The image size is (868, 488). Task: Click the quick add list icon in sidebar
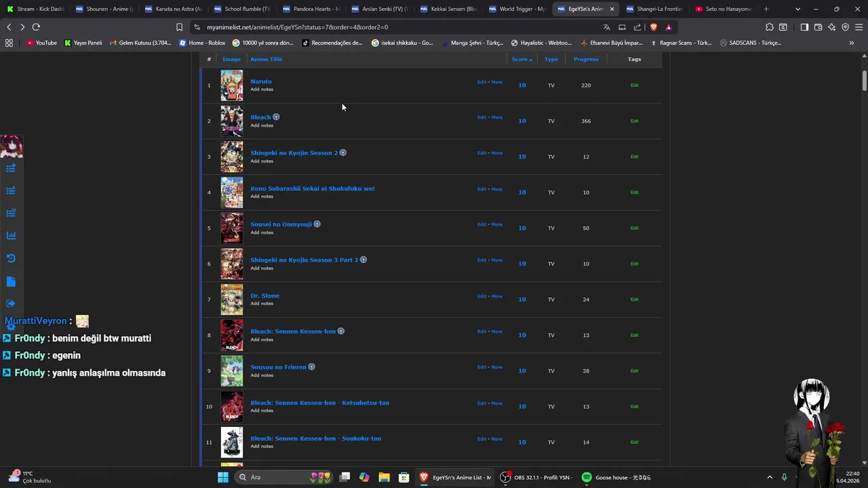pos(11,167)
